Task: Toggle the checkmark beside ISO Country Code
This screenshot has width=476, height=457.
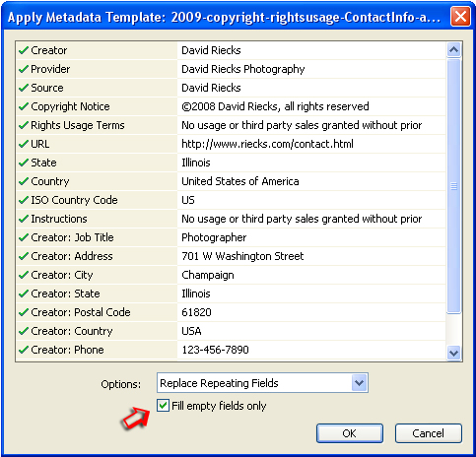Action: click(24, 200)
